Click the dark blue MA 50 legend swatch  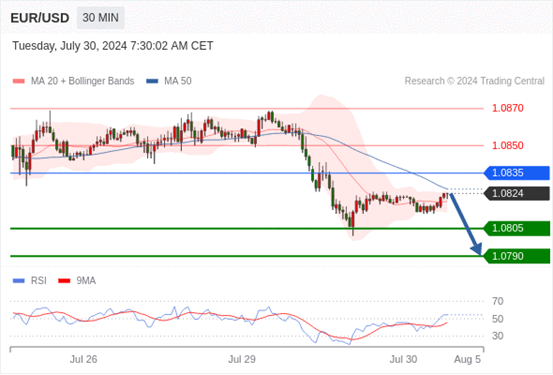click(152, 81)
